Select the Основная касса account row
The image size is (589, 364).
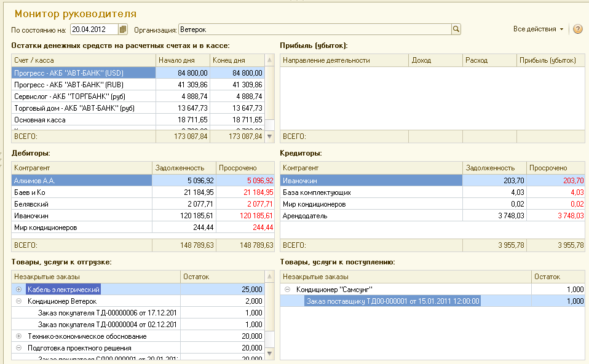80,120
